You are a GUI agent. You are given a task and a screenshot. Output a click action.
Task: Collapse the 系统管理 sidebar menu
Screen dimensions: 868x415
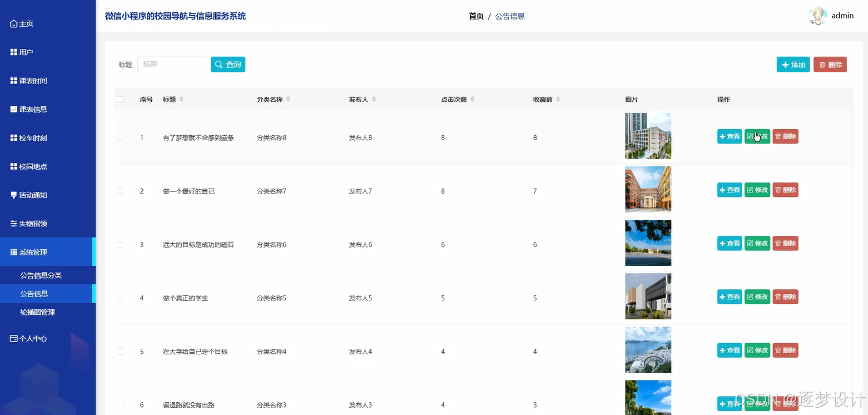(48, 252)
